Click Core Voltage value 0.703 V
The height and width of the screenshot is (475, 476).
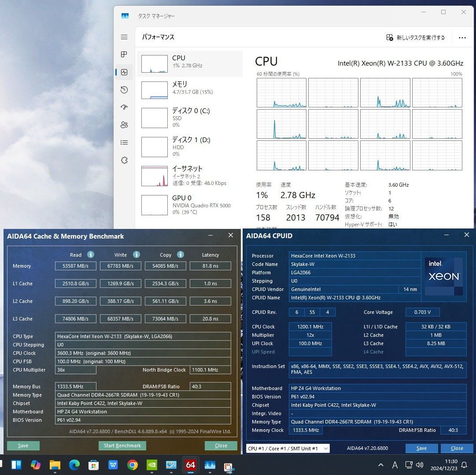click(x=422, y=312)
